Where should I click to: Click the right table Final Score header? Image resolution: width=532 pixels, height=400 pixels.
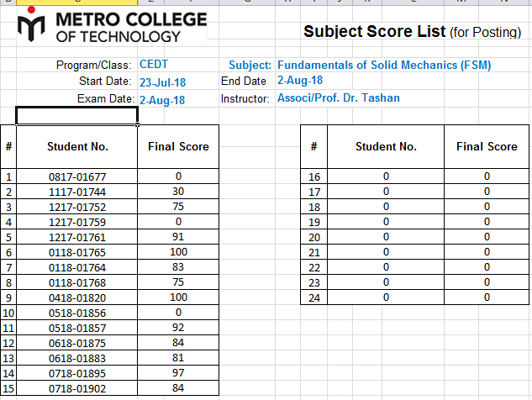[487, 146]
